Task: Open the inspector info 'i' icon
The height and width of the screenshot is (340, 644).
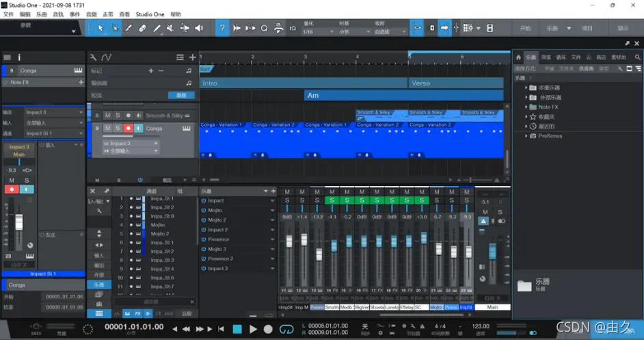Action: [19, 57]
